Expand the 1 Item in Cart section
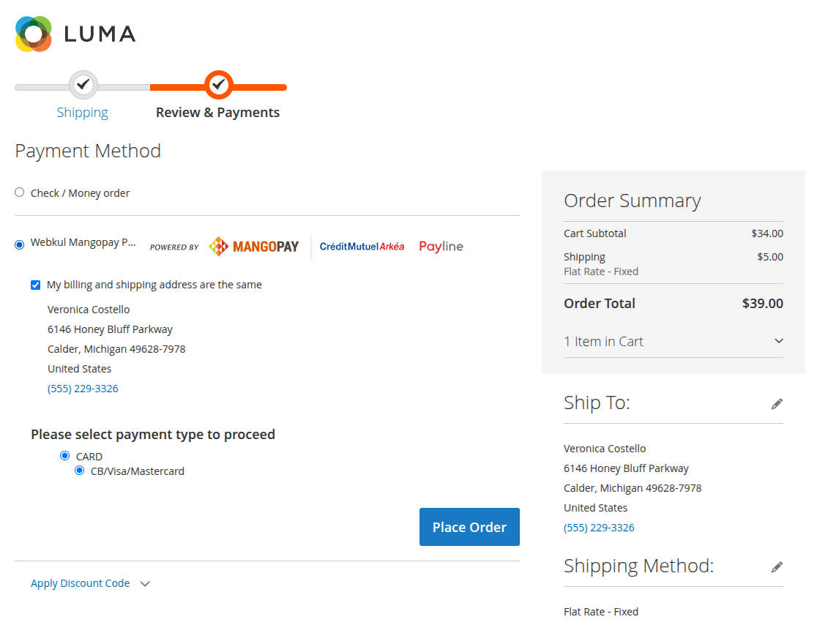Screen dimensions: 820x644 point(778,341)
